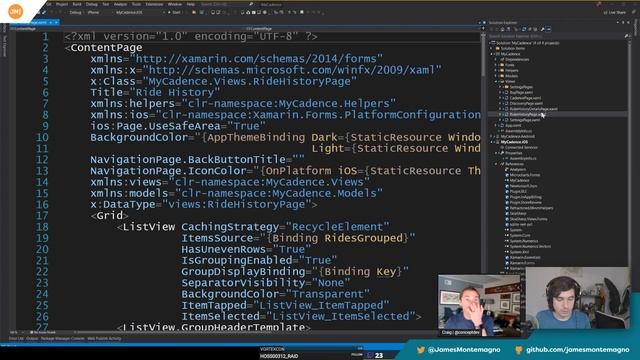
Task: Select the Newtonsoft.Json reference
Action: (x=523, y=186)
